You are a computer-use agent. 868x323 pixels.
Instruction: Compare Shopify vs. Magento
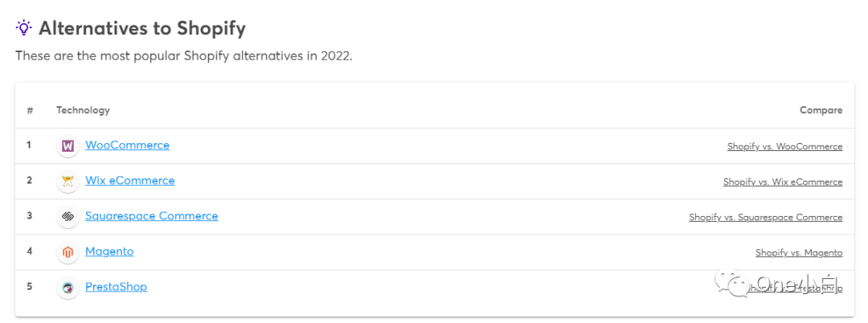coord(800,253)
